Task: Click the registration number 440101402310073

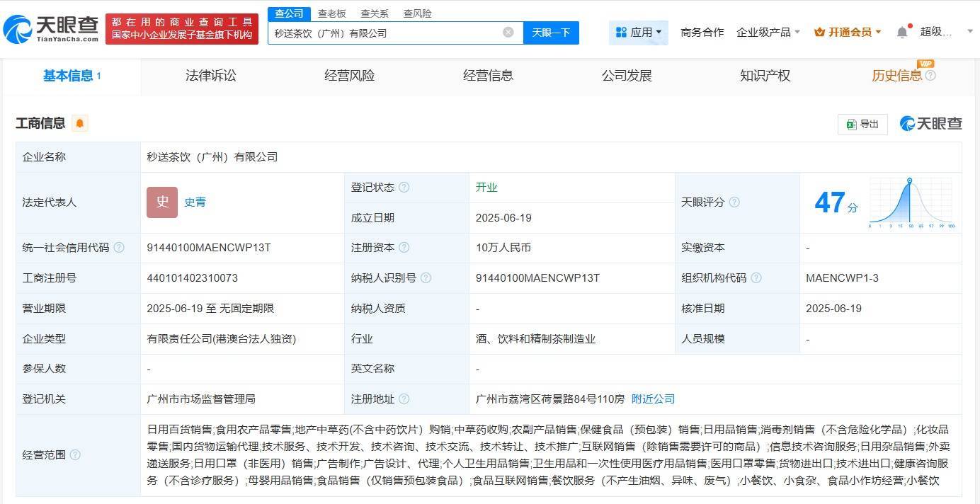Action: [x=193, y=278]
